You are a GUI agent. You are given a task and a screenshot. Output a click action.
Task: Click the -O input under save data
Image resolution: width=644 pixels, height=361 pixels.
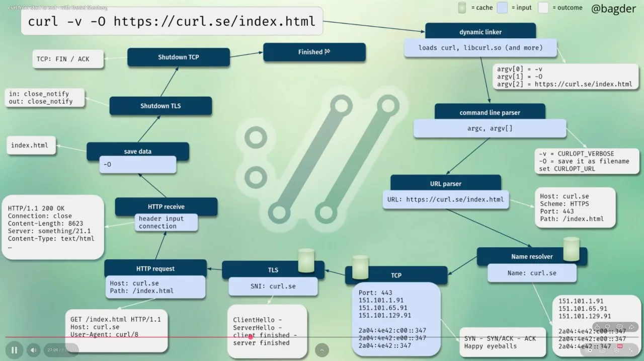(x=138, y=165)
